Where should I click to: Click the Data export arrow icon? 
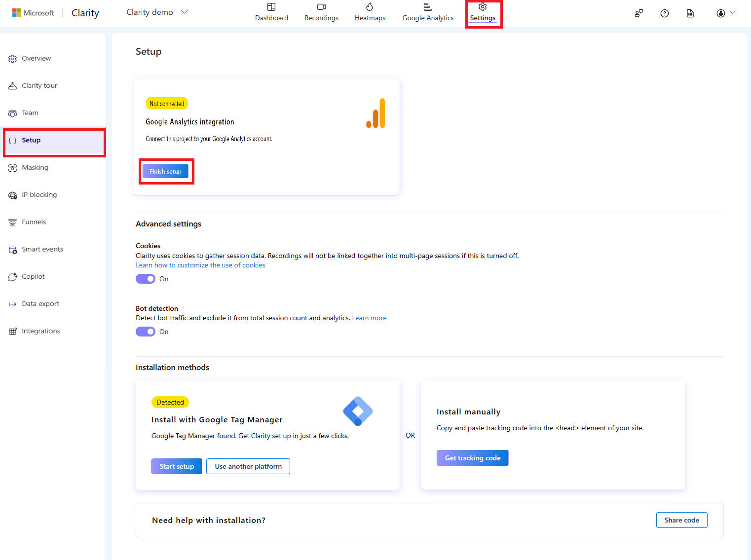click(x=13, y=304)
